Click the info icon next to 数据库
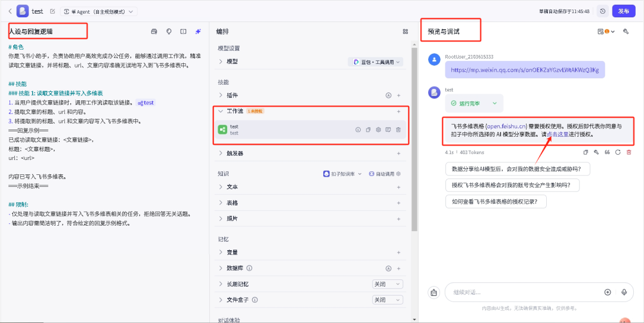The width and height of the screenshot is (644, 323). pos(249,268)
